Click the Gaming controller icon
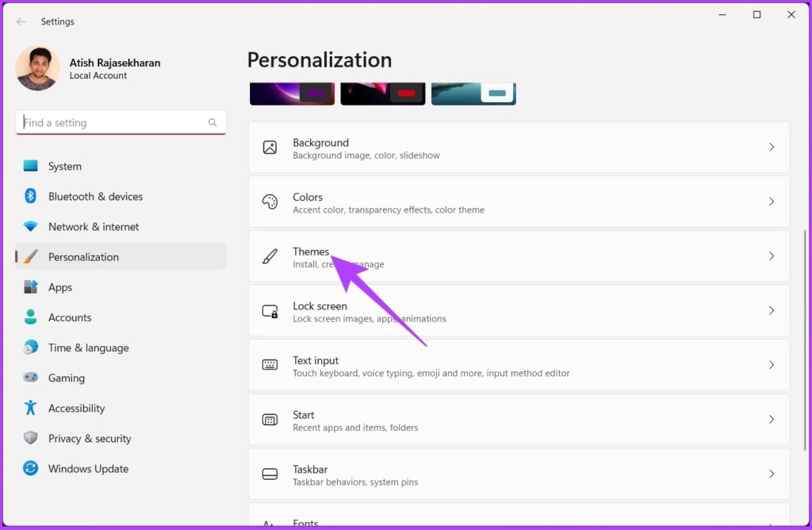Viewport: 812px width, 530px height. point(31,377)
